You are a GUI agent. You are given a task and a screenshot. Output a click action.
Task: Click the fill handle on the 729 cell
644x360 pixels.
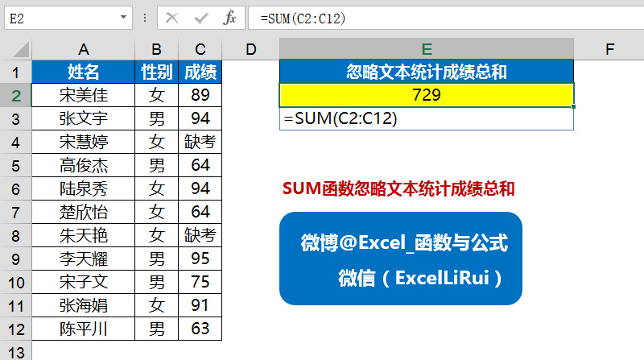click(573, 107)
